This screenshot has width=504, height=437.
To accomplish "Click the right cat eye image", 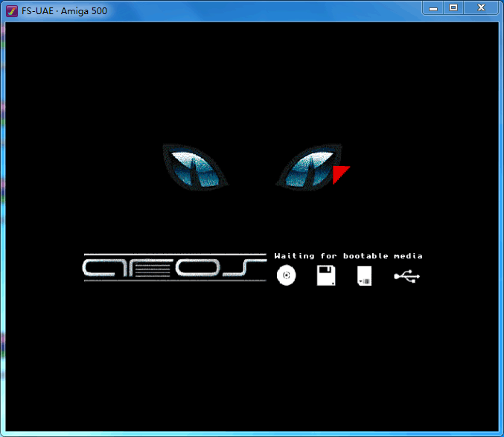I will coord(309,167).
